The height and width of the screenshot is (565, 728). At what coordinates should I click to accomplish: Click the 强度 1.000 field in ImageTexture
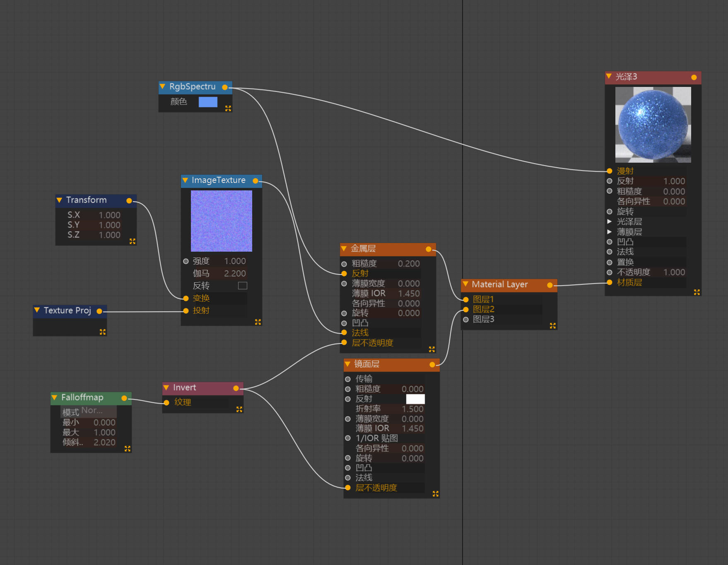pyautogui.click(x=219, y=261)
